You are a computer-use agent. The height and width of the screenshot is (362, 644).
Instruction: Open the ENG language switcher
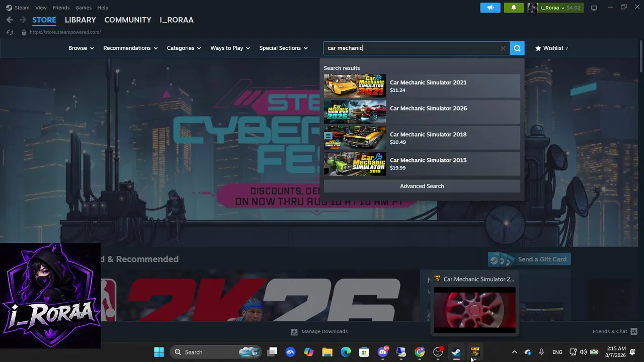coord(557,352)
